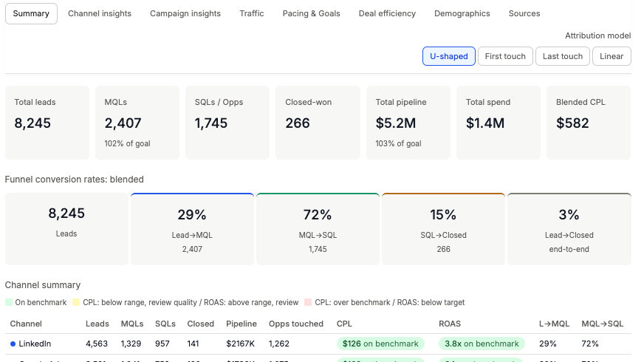
Task: Click LinkedIn MQLs value 1,329
Action: pyautogui.click(x=131, y=344)
